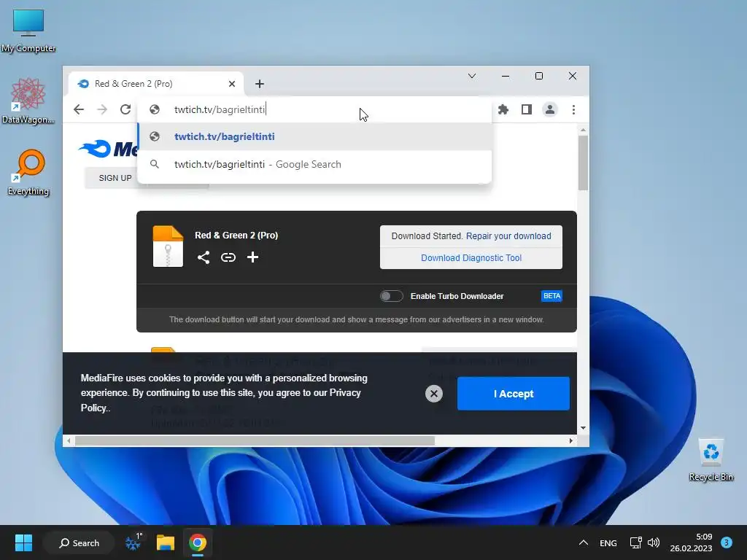This screenshot has height=560, width=747.
Task: Open the side panel icon in Chrome
Action: (527, 109)
